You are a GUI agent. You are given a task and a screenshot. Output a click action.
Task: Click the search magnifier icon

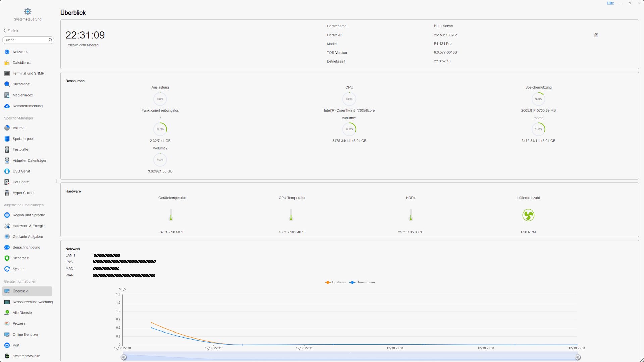point(50,40)
